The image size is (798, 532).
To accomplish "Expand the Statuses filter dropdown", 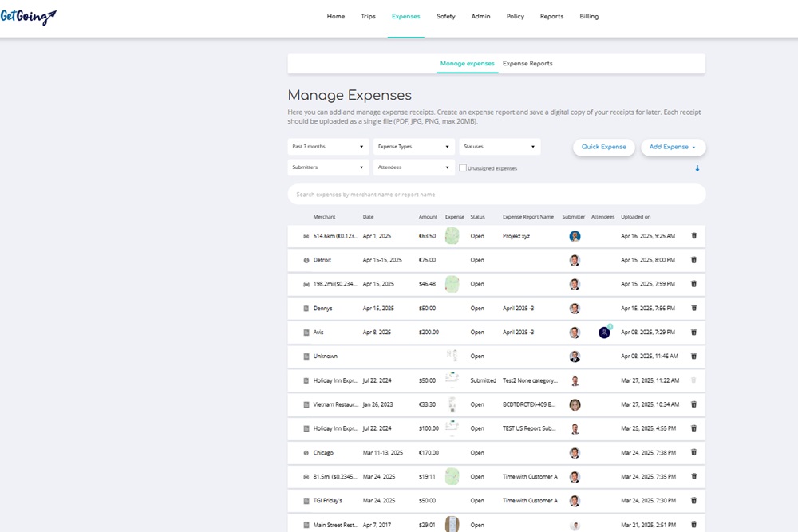I will (x=499, y=147).
